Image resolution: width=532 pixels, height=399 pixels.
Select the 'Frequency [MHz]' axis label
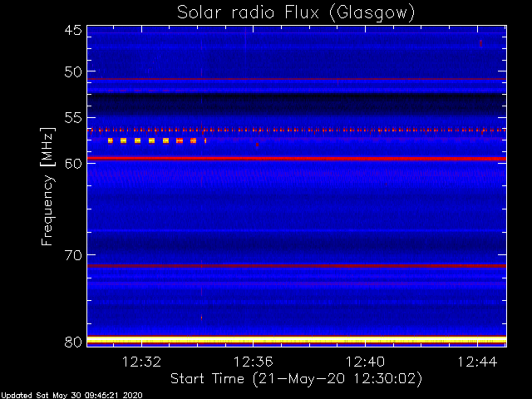pyautogui.click(x=47, y=186)
